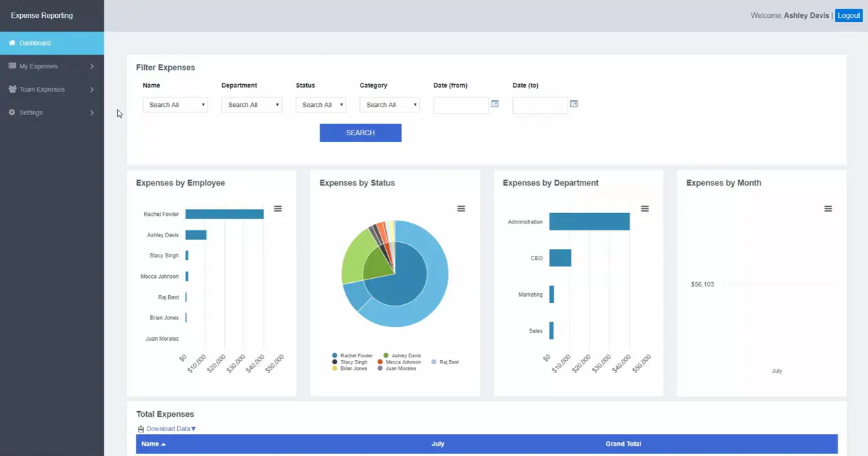Open Expenses by Status chart hamburger menu
The height and width of the screenshot is (456, 868).
pyautogui.click(x=461, y=208)
